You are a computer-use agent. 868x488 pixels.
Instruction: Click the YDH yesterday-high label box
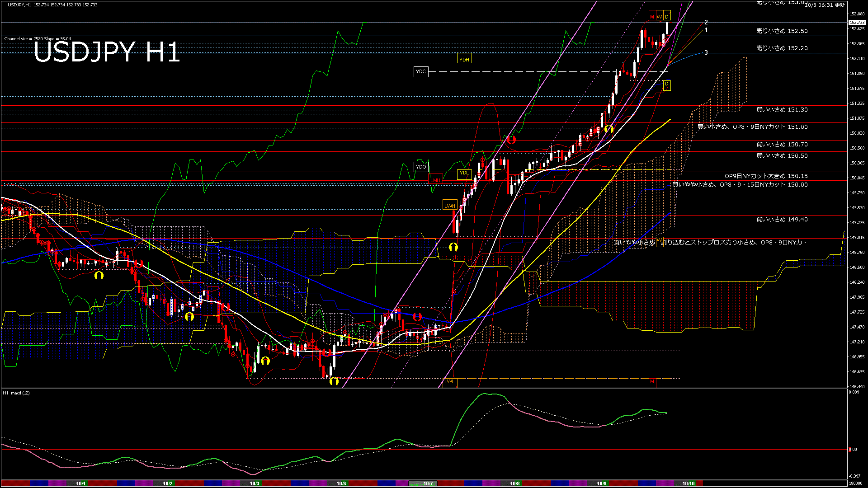(x=464, y=60)
